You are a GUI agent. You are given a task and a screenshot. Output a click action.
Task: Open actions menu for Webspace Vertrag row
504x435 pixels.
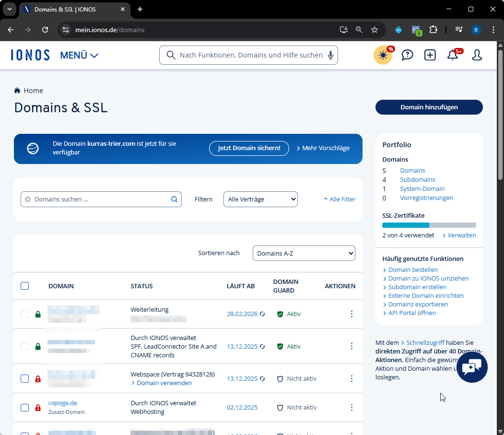tap(352, 379)
